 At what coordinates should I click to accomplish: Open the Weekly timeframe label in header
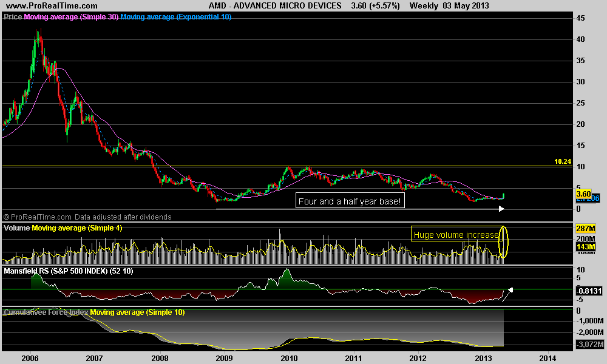coord(425,5)
